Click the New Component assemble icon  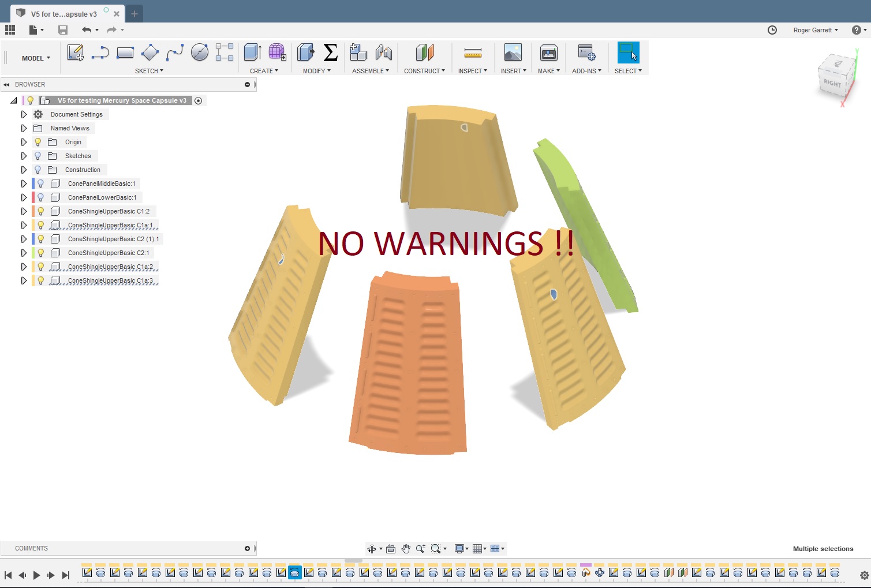pyautogui.click(x=358, y=53)
